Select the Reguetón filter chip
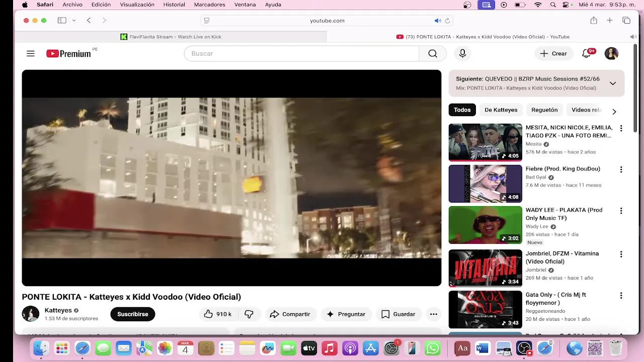 tap(544, 110)
